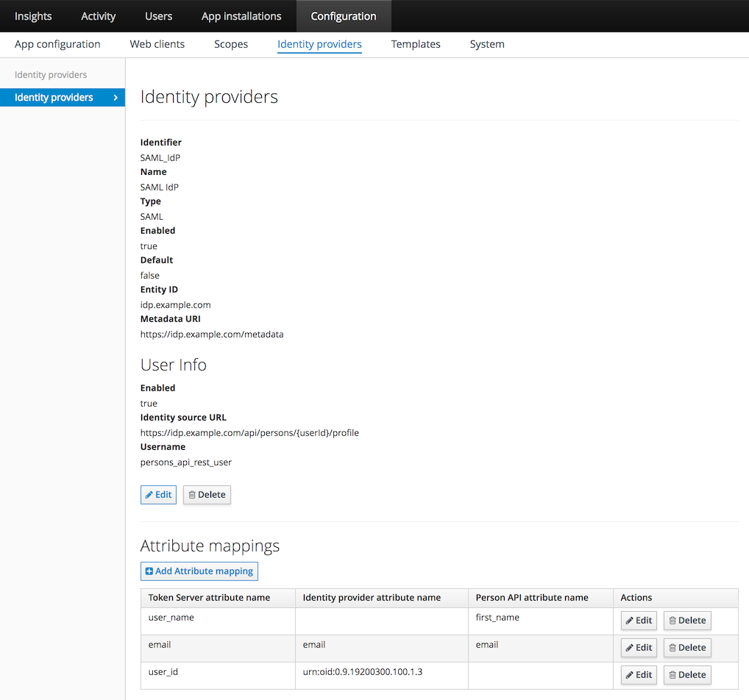749x700 pixels.
Task: Select Identity providers in the left sidebar
Action: click(54, 96)
